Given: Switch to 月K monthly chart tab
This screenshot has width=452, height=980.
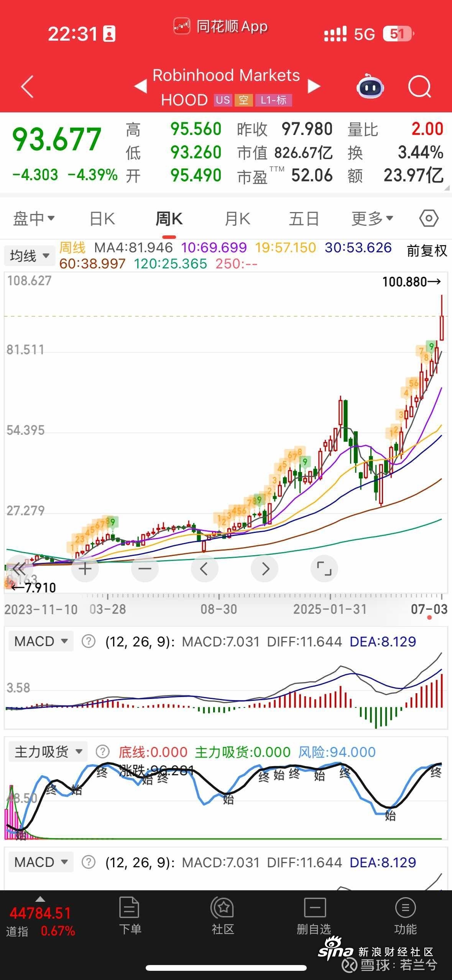Looking at the screenshot, I should [x=237, y=219].
